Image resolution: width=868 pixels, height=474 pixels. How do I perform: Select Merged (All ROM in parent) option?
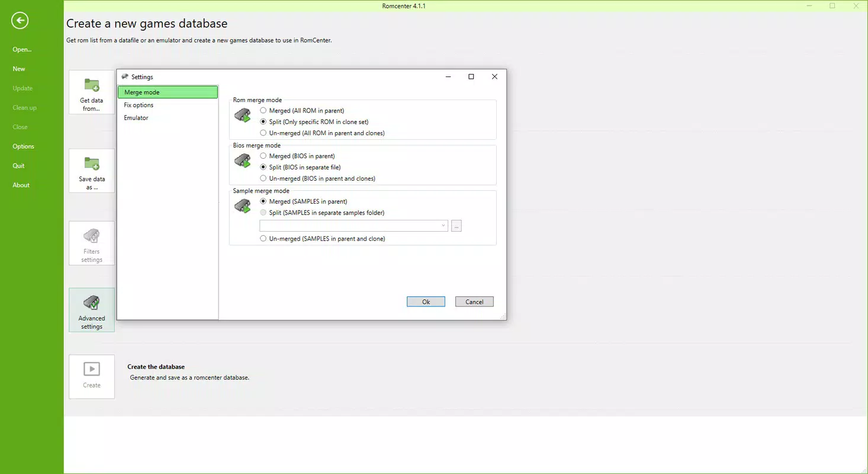coord(302,111)
